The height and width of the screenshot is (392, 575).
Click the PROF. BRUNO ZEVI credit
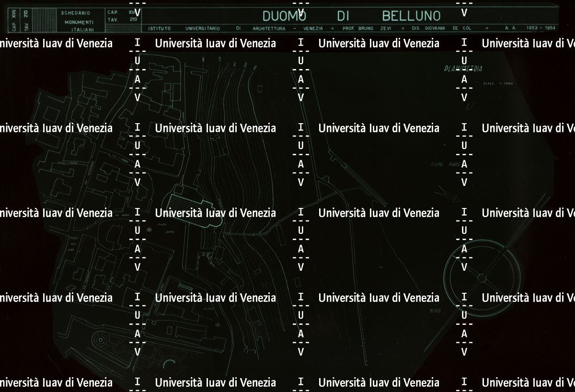pyautogui.click(x=366, y=29)
